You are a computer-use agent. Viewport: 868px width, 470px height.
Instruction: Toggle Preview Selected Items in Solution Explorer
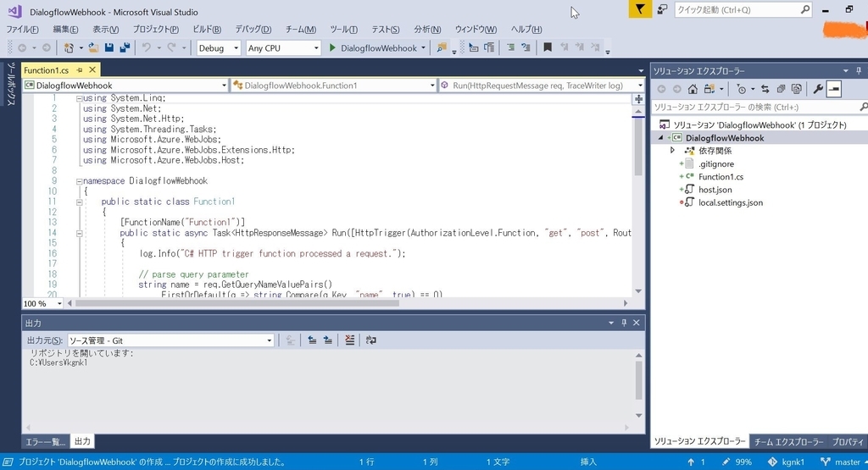[x=834, y=89]
